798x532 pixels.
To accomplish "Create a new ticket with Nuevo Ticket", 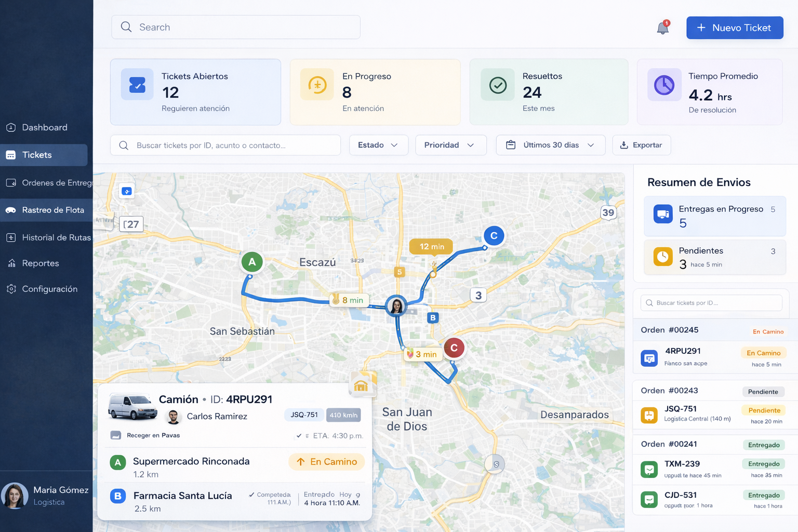I will click(x=734, y=28).
